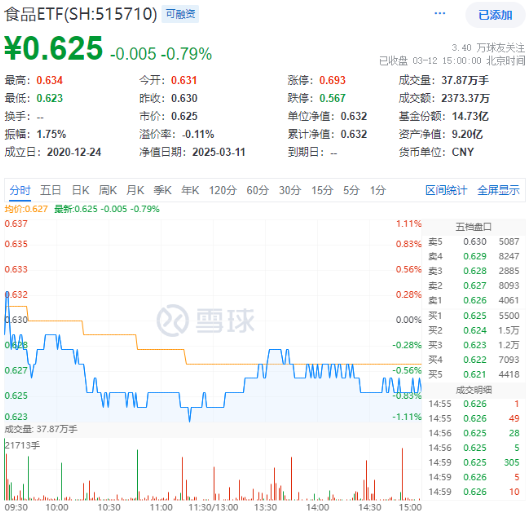Click the 今开 value 0.631
The height and width of the screenshot is (517, 528).
tap(184, 80)
